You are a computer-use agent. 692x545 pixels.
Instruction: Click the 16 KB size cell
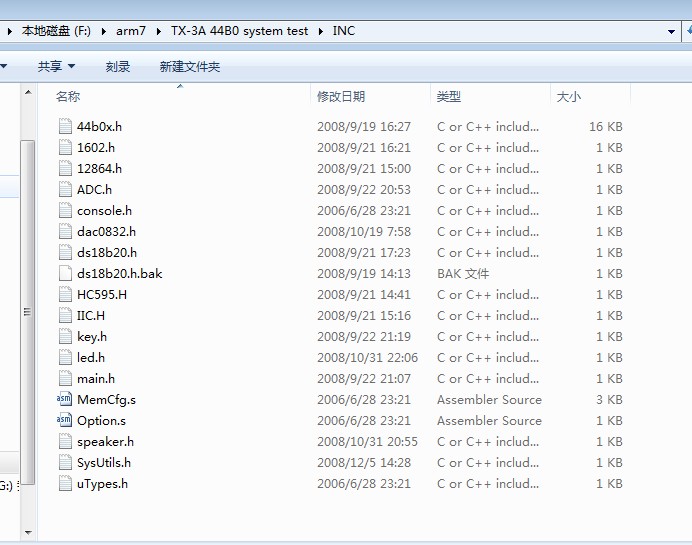tap(606, 127)
